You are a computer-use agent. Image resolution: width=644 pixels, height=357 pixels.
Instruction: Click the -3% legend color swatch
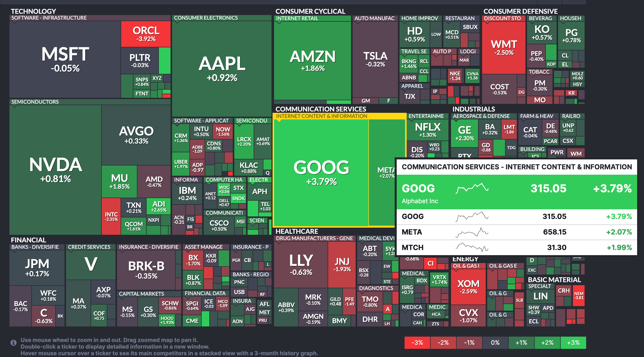(417, 343)
